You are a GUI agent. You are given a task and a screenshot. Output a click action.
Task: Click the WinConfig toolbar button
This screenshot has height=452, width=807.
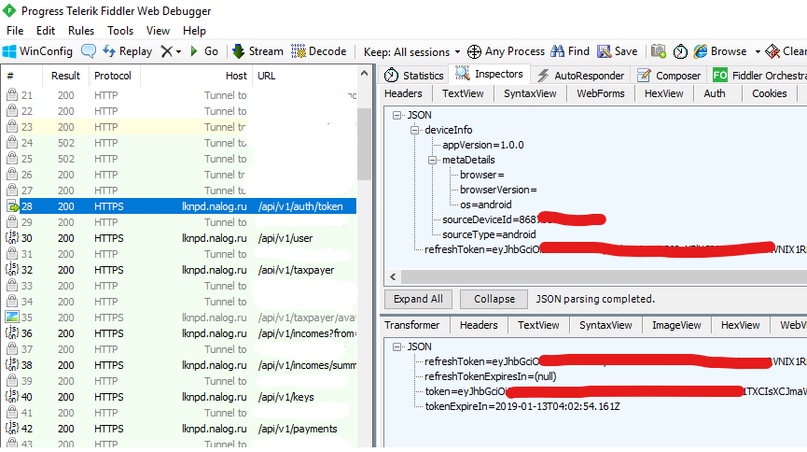pos(38,51)
